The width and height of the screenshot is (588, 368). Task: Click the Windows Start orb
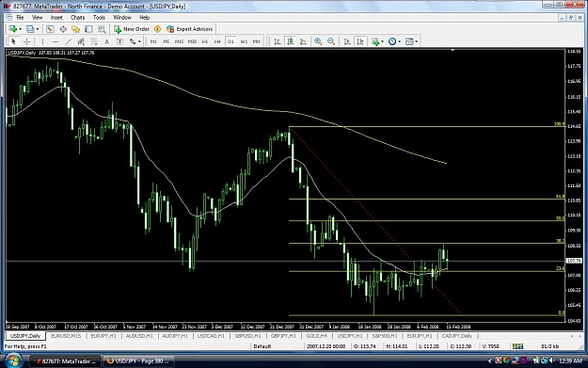(12, 360)
